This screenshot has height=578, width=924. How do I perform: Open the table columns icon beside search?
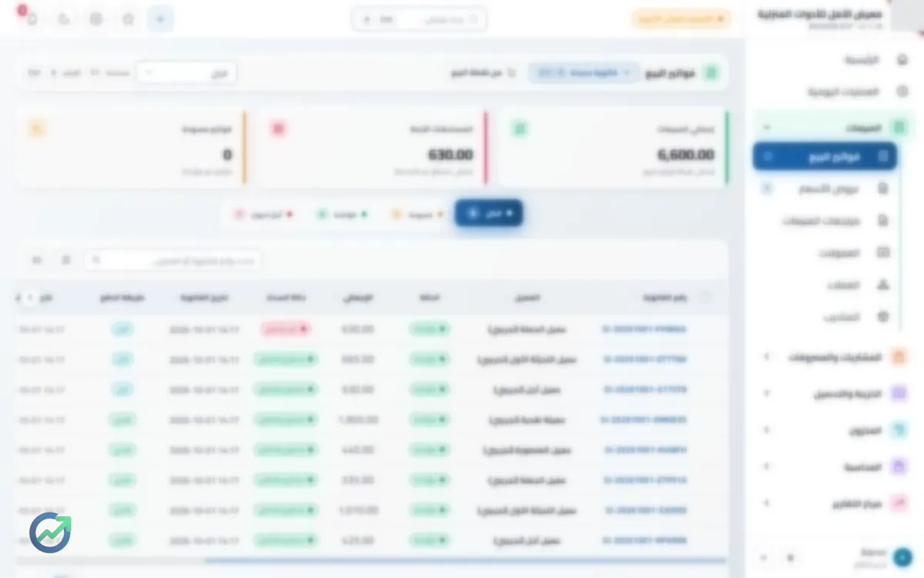click(x=37, y=260)
